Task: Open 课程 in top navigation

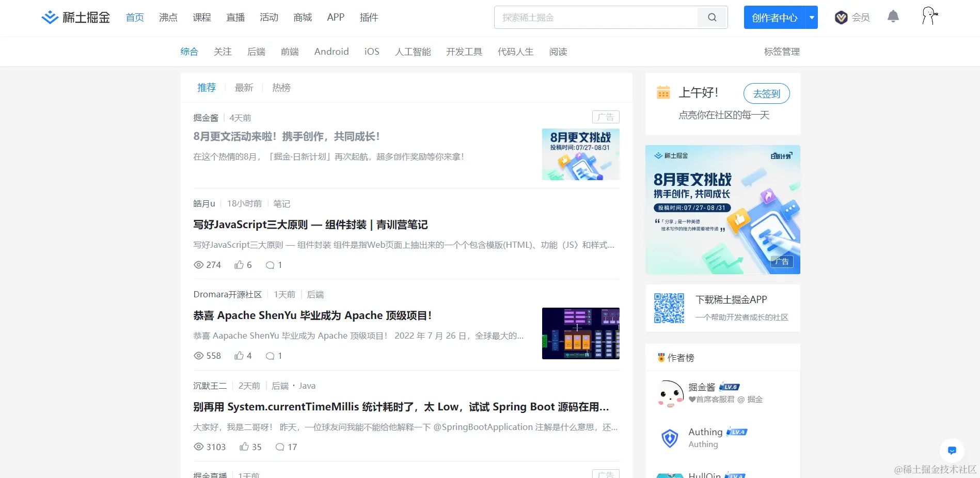Action: 202,18
